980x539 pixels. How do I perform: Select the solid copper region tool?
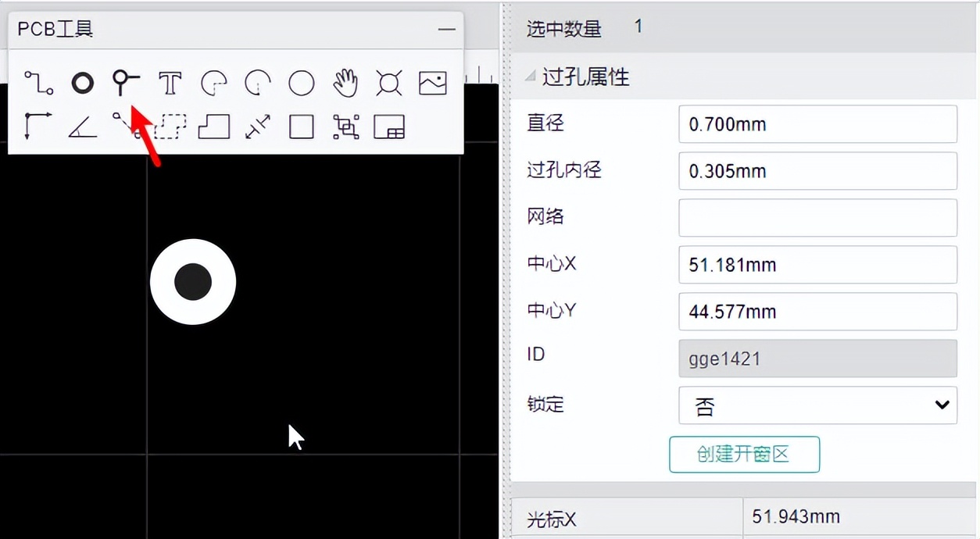(213, 126)
